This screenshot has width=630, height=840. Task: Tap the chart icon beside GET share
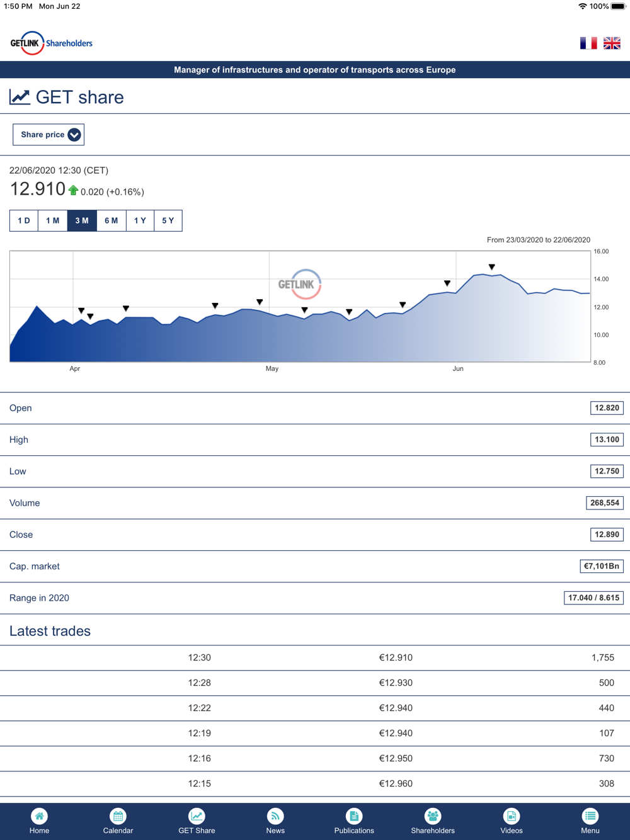coord(20,97)
